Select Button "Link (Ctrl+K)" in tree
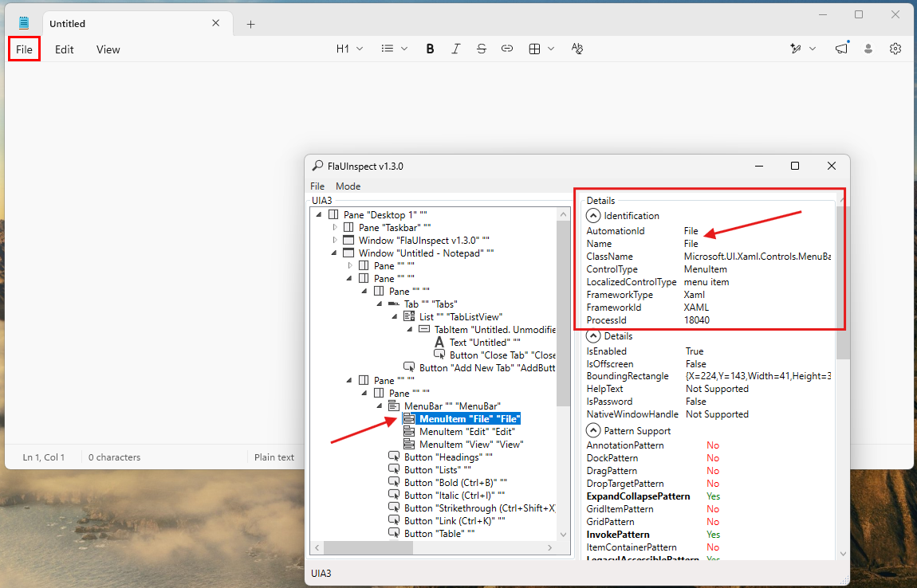Image resolution: width=917 pixels, height=588 pixels. point(455,521)
